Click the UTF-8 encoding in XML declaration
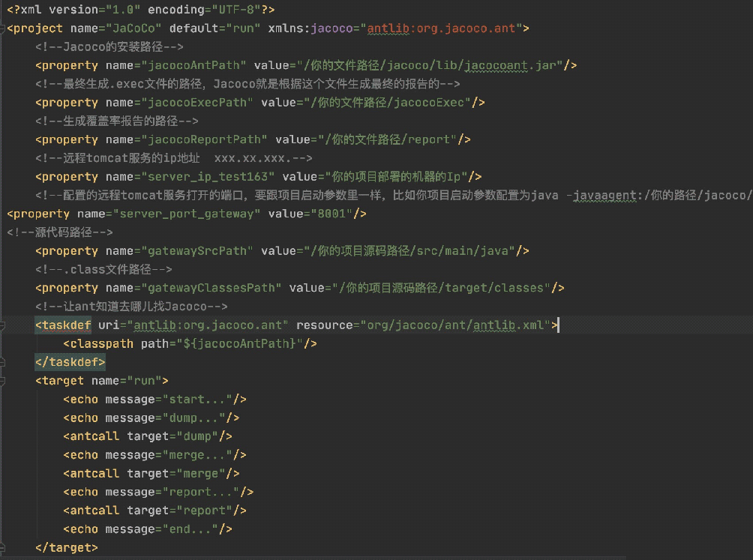The height and width of the screenshot is (560, 753). (x=235, y=10)
